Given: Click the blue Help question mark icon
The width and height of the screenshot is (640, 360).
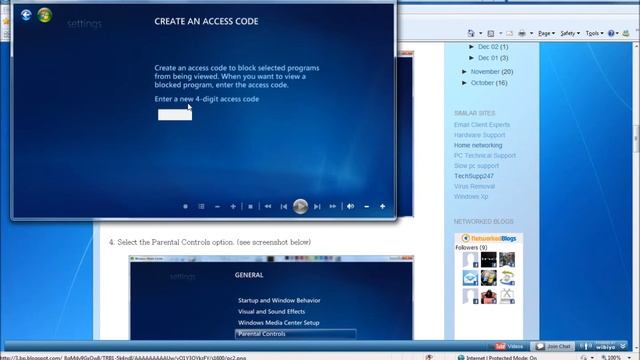Looking at the screenshot, I should 611,33.
